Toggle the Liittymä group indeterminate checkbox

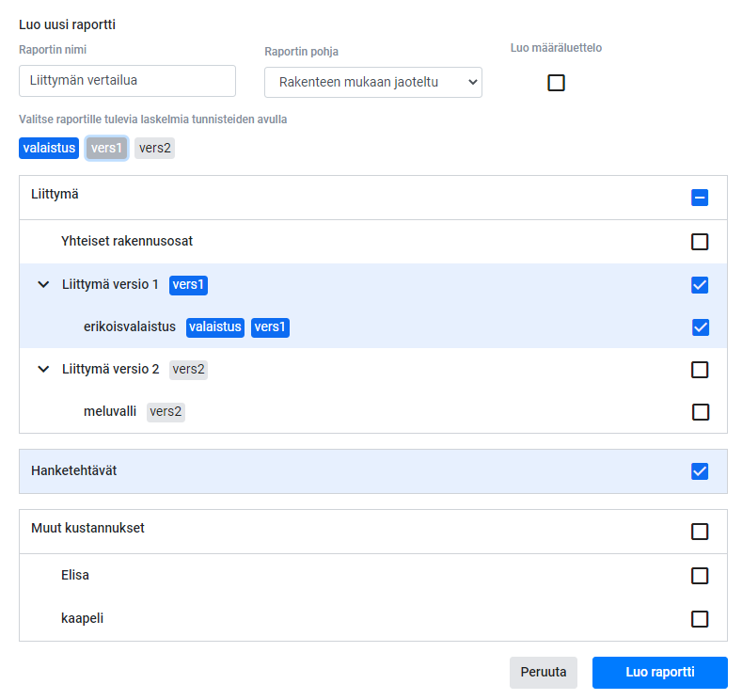pos(700,198)
